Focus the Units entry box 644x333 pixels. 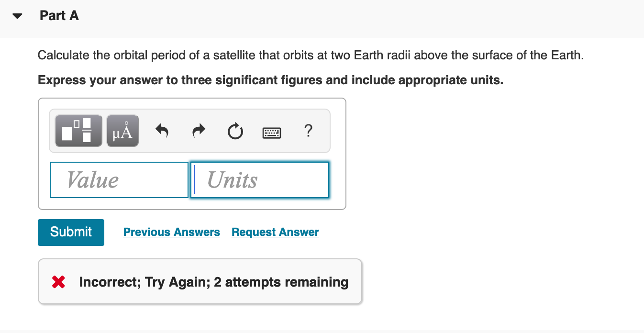[x=260, y=179]
